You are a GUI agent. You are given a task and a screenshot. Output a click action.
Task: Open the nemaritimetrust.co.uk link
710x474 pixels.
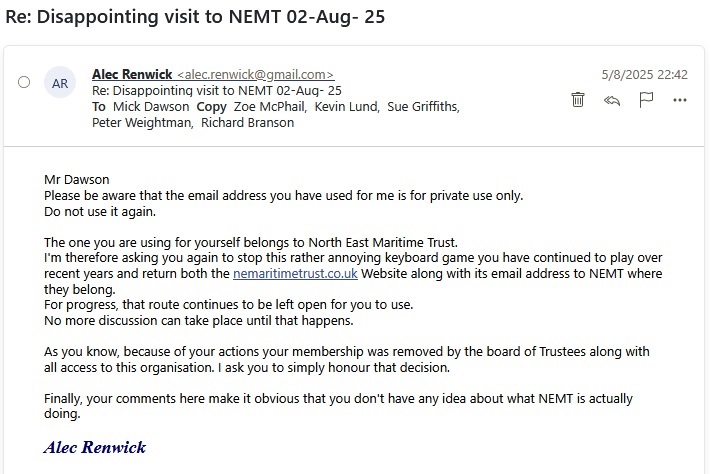coord(296,274)
